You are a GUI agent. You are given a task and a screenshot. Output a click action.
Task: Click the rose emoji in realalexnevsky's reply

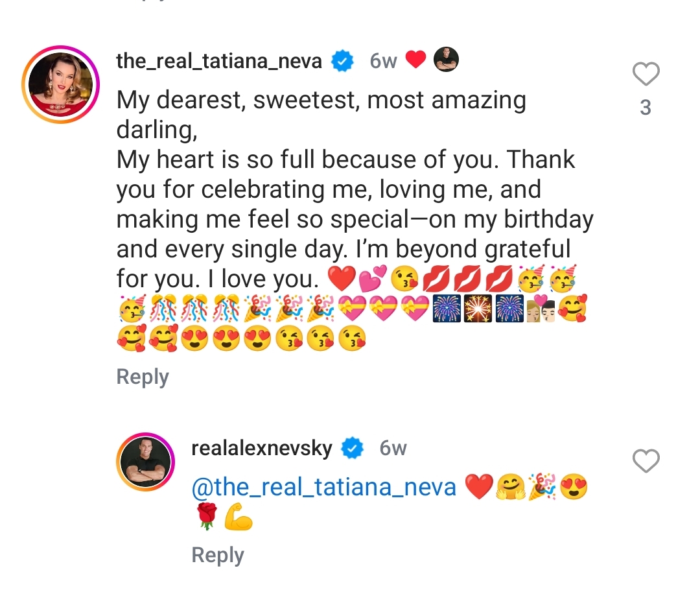[x=207, y=517]
